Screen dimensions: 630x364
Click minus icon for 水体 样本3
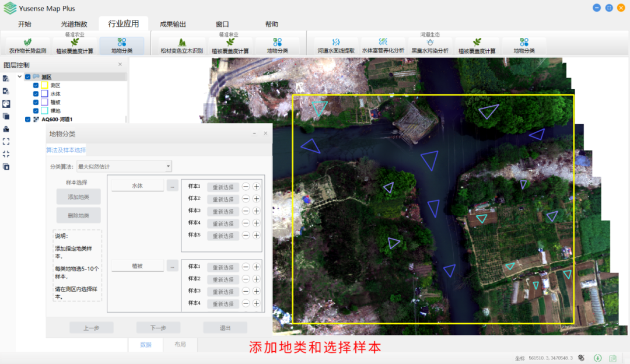click(x=246, y=211)
